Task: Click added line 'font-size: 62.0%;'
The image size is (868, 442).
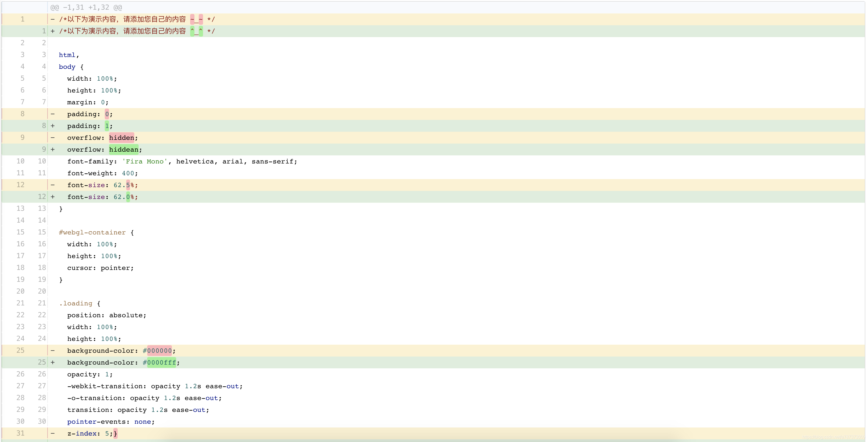Action: pyautogui.click(x=433, y=197)
